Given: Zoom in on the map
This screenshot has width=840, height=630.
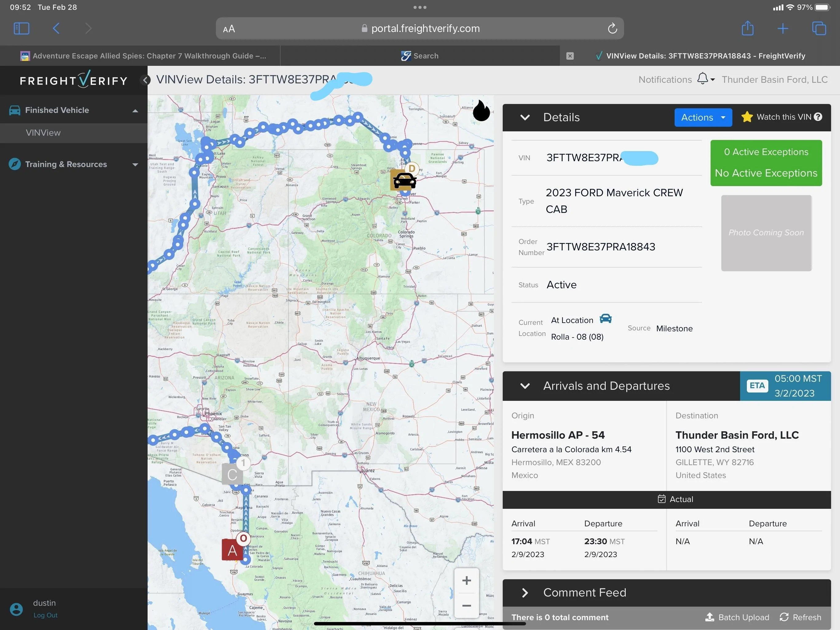Looking at the screenshot, I should [x=467, y=580].
